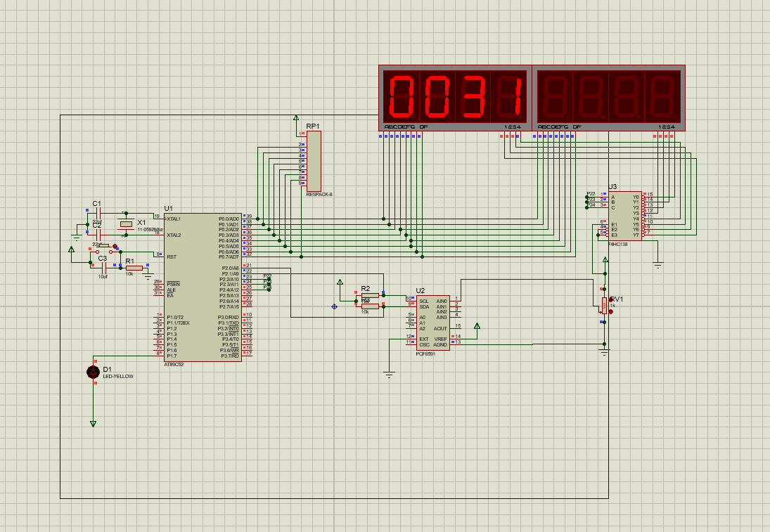Viewport: 770px width, 532px height.
Task: Click the PCF8591 part name label
Action: (425, 354)
